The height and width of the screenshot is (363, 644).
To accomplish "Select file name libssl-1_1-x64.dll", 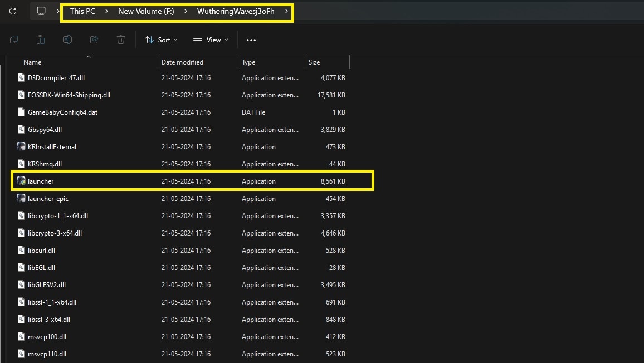I will [52, 302].
